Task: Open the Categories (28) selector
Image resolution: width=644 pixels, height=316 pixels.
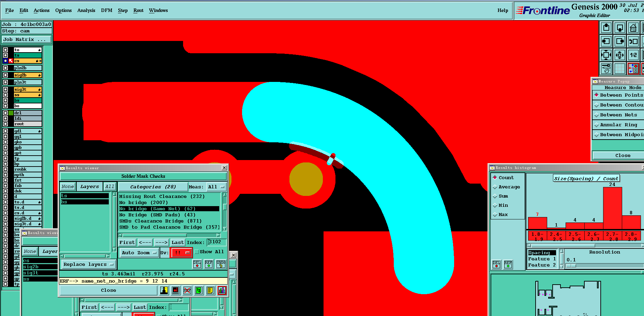Action: point(153,187)
